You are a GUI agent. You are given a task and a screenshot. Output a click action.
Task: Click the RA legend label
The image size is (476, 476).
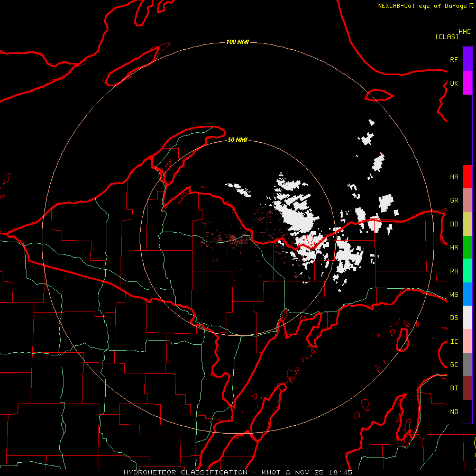coord(454,271)
